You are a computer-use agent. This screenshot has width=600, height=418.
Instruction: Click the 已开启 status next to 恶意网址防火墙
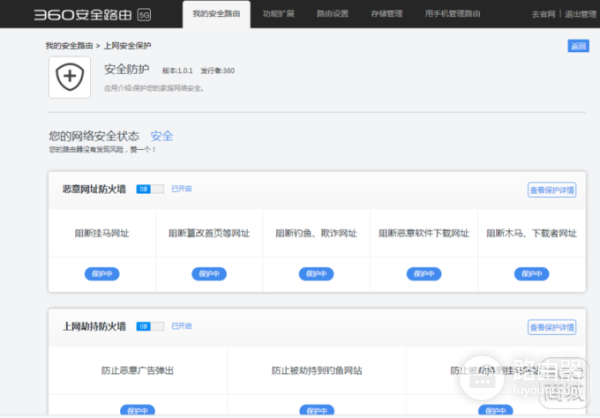click(181, 189)
